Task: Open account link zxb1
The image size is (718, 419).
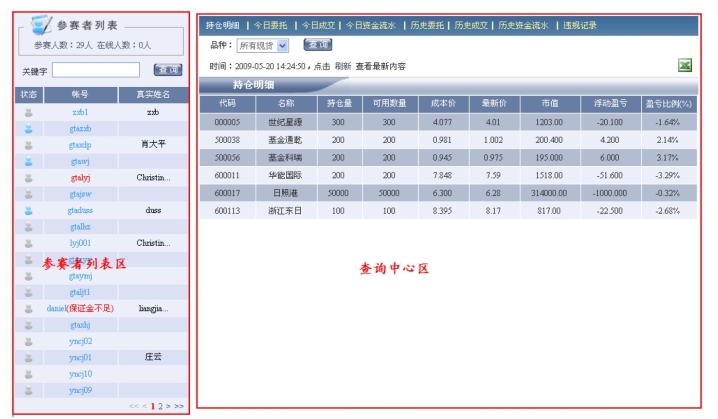Action: (x=80, y=112)
